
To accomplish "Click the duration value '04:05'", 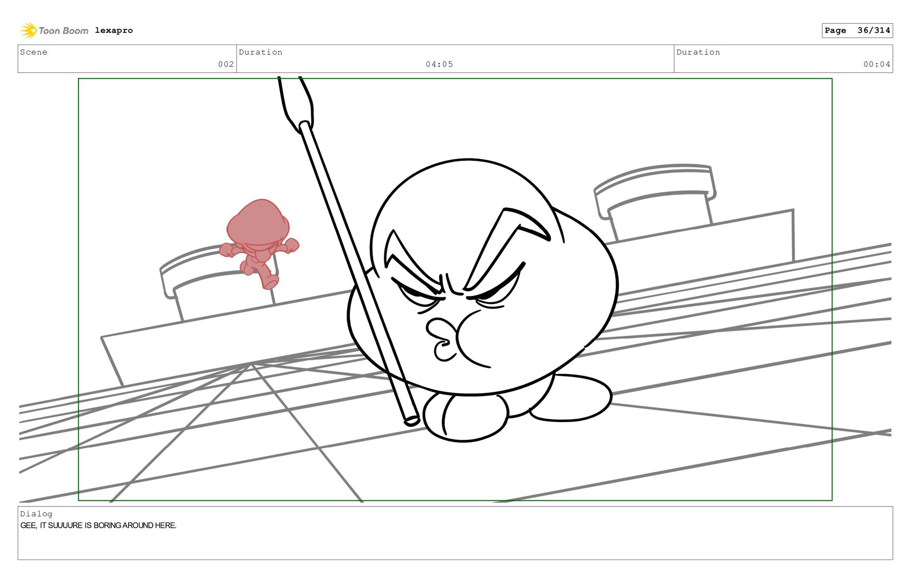I will click(439, 64).
